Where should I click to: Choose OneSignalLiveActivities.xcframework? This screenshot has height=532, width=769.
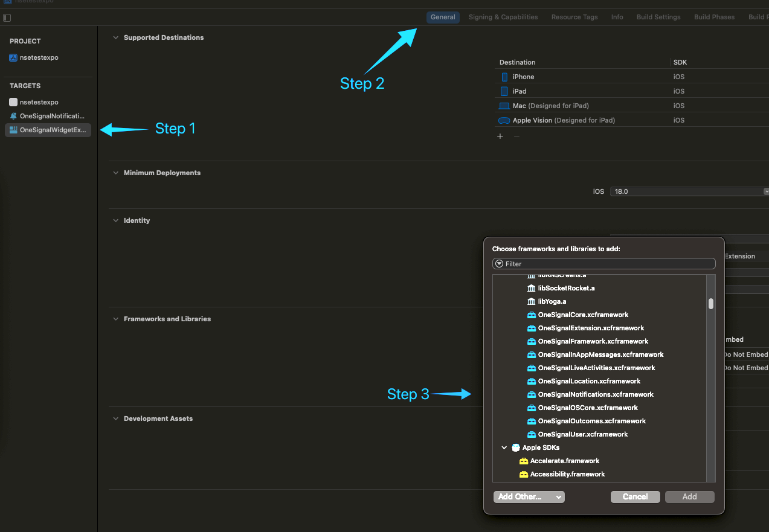click(596, 368)
